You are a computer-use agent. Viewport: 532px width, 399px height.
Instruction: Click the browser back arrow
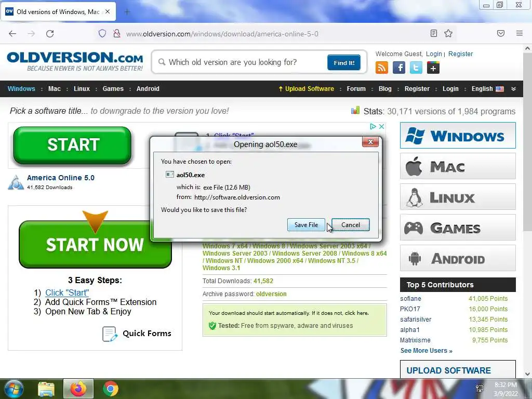click(x=12, y=34)
